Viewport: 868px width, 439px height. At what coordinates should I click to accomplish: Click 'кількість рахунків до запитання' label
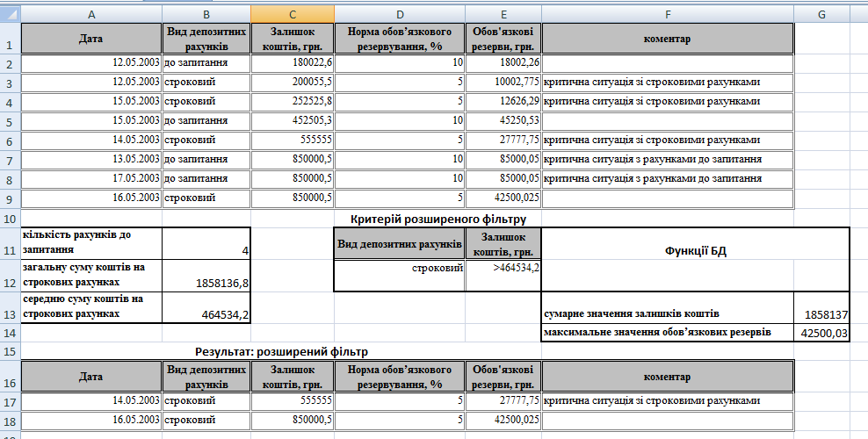click(x=91, y=243)
